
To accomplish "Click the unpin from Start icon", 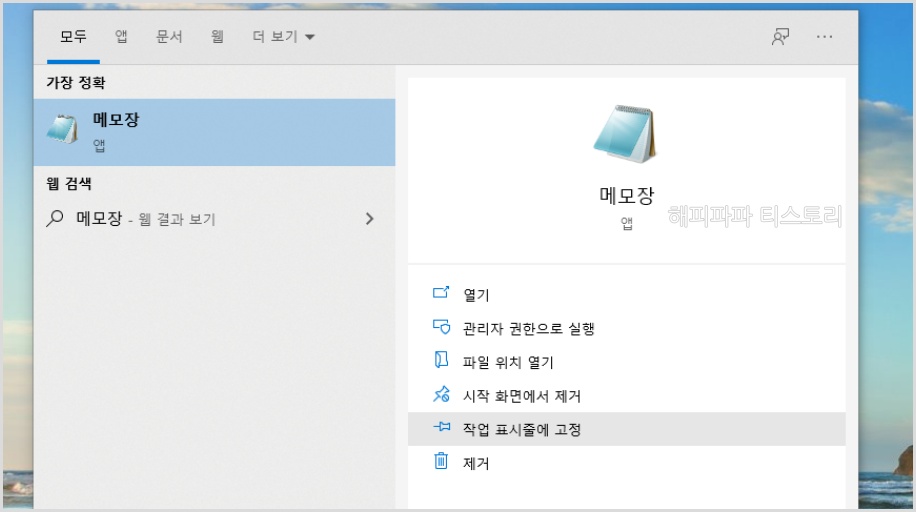I will 441,394.
